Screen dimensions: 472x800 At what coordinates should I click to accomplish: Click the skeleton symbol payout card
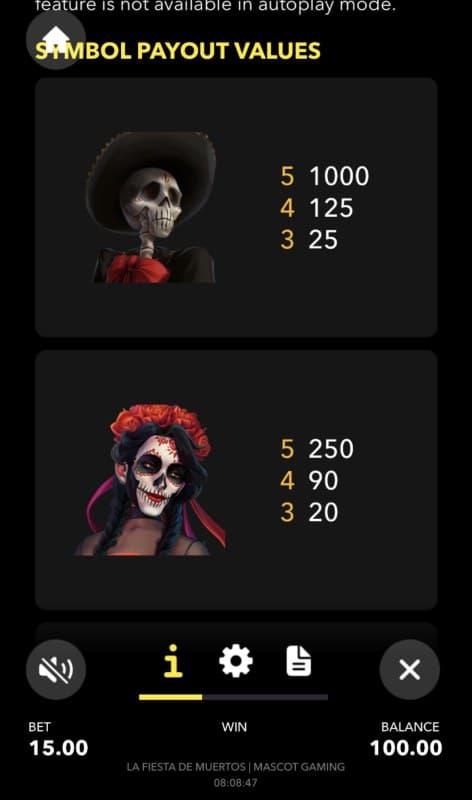point(236,207)
